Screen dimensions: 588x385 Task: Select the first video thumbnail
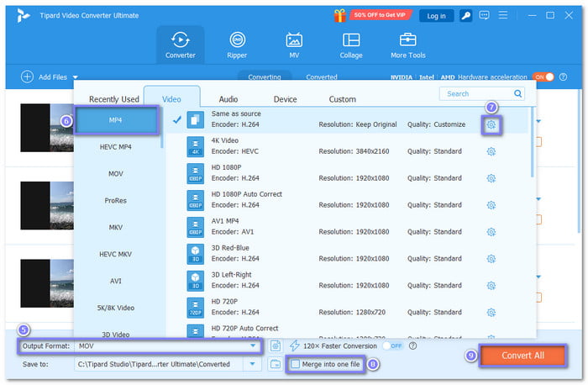(47, 128)
